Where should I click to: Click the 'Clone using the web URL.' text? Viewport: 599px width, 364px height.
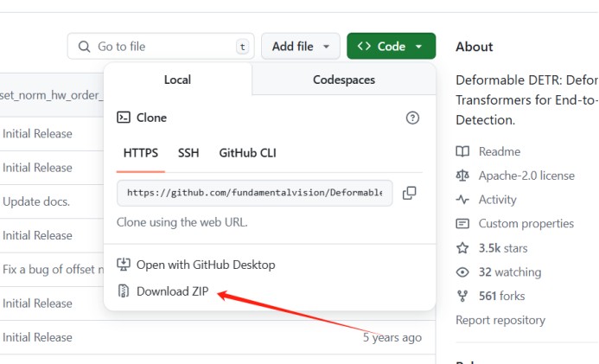pyautogui.click(x=182, y=222)
